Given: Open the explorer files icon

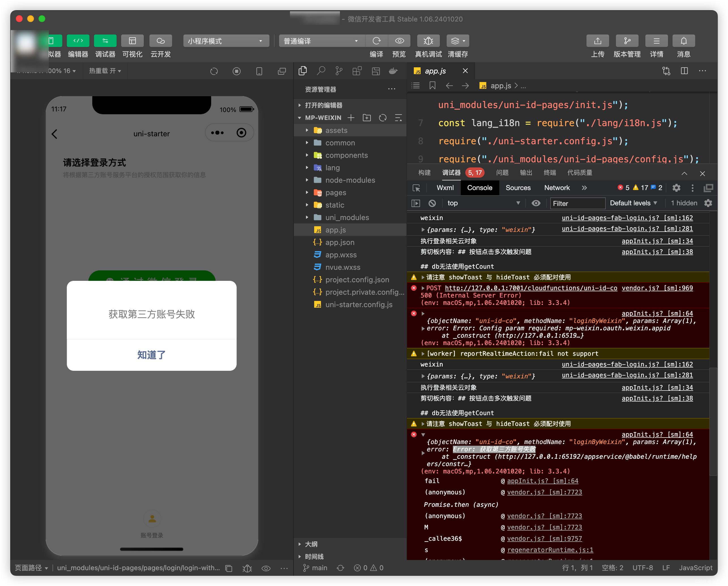Looking at the screenshot, I should point(303,71).
